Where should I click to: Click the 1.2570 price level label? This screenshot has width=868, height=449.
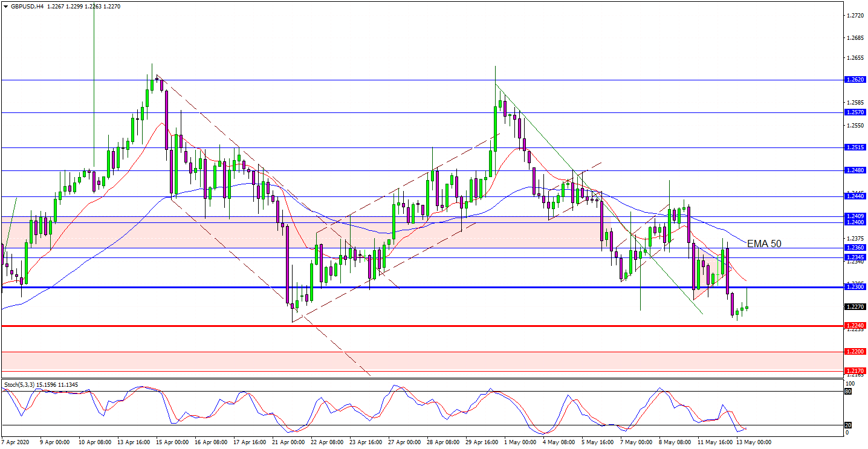point(854,112)
